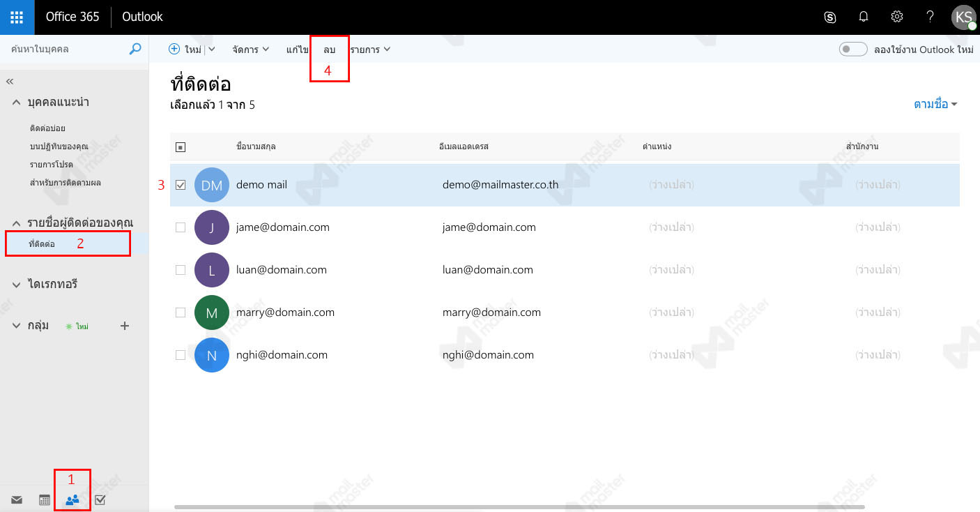Screen dimensions: 980x512
Task: Check the luan@domain.com contact checkbox
Action: [181, 270]
